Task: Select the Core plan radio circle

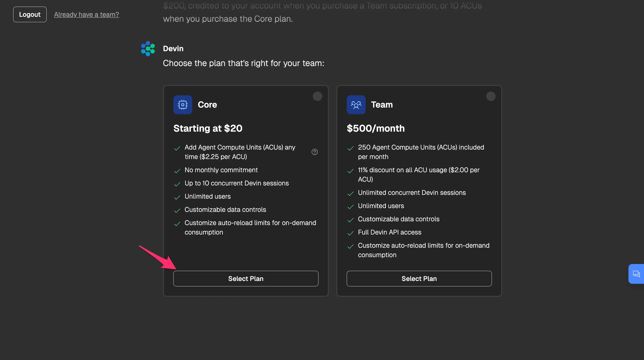Action: (317, 96)
